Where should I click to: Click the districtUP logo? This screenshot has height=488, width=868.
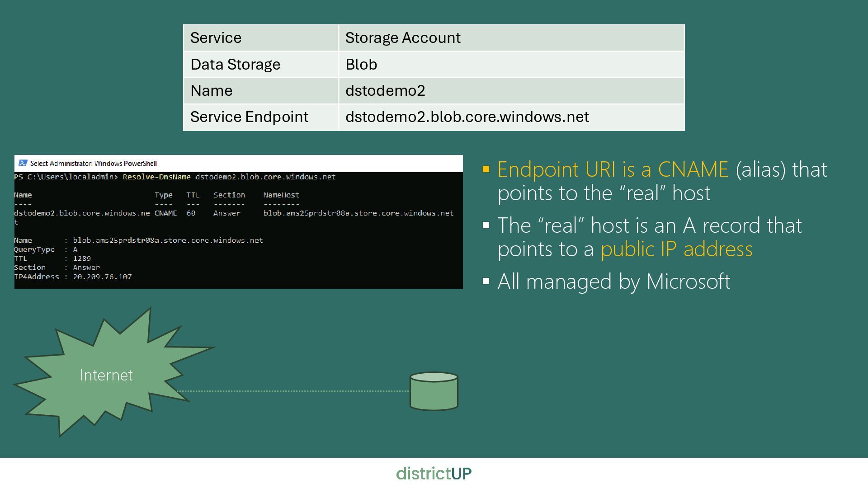pos(434,474)
